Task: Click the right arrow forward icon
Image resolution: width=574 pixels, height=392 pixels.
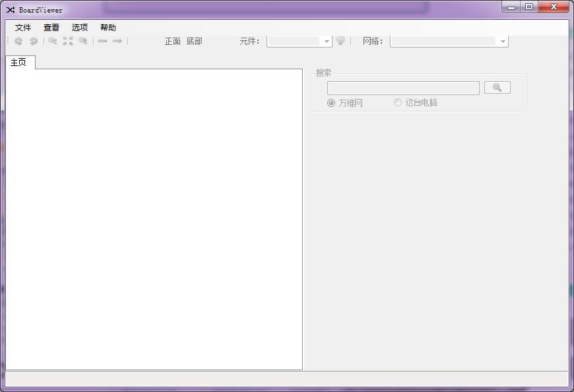Action: coord(117,41)
